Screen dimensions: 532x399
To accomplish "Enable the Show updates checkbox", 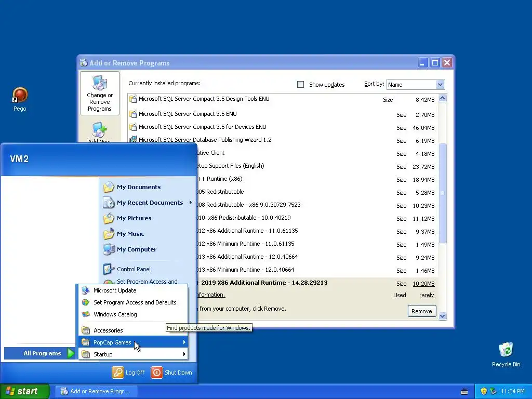I will click(301, 85).
